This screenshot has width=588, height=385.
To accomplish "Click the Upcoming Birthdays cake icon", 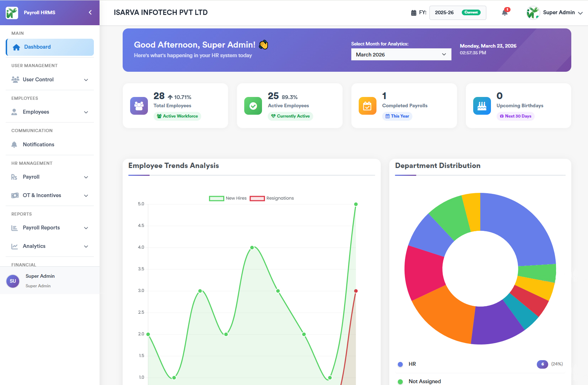I will (x=482, y=106).
